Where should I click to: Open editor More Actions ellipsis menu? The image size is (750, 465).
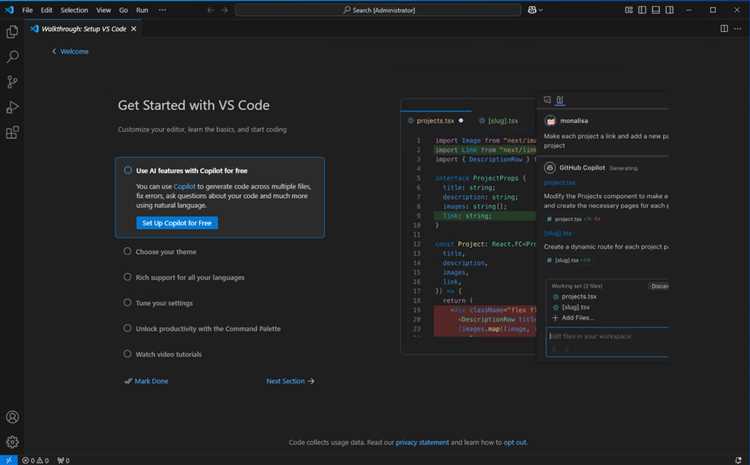[x=738, y=28]
